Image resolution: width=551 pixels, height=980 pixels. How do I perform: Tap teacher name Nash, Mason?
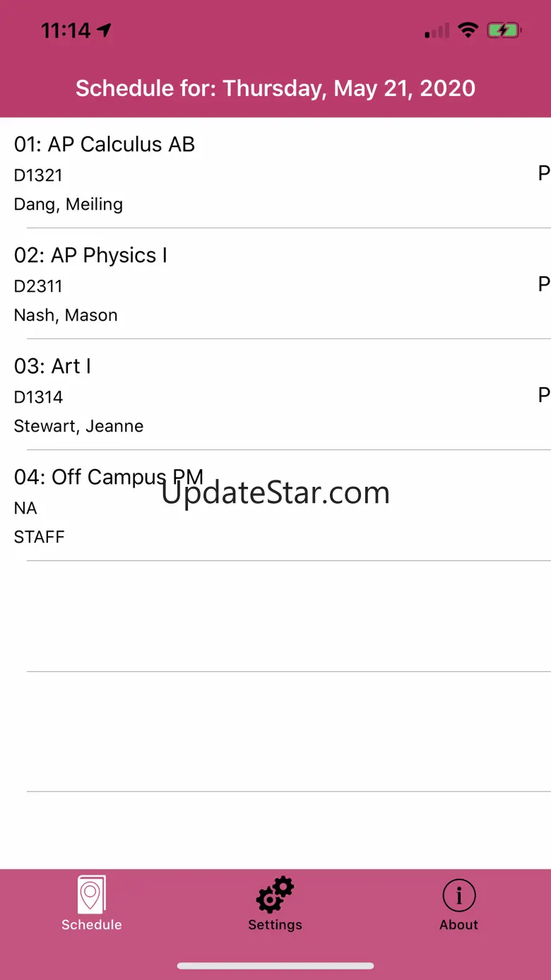tap(66, 315)
